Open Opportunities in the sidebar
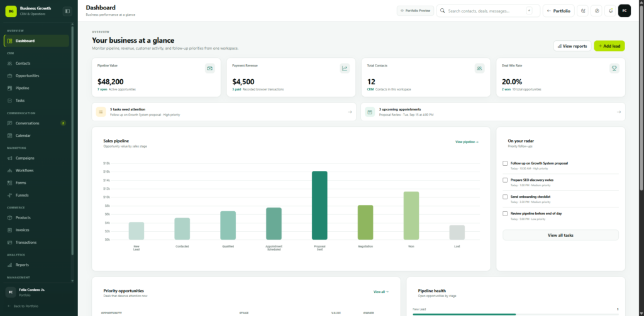Screen dimensions: 644x316 point(36,75)
